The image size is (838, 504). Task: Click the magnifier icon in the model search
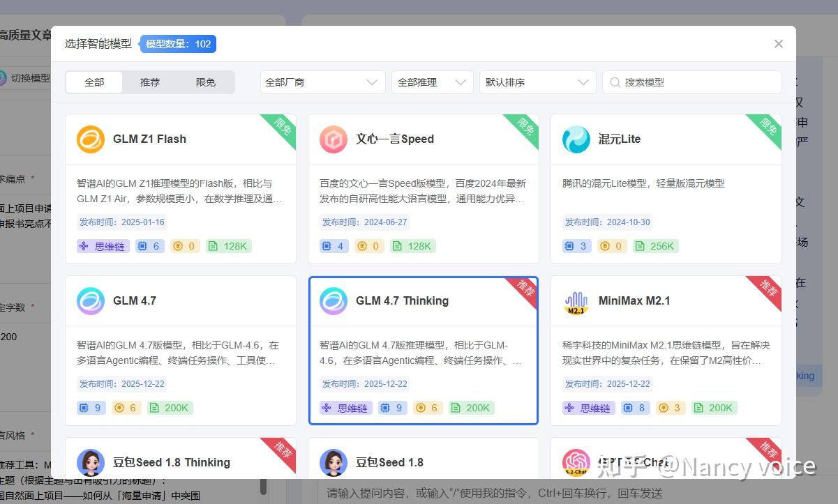(x=615, y=82)
